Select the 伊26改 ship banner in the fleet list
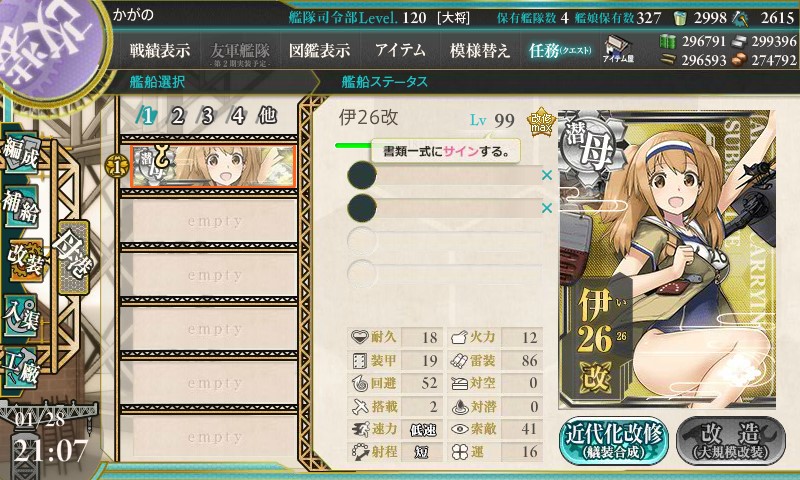800x480 pixels. coord(213,166)
